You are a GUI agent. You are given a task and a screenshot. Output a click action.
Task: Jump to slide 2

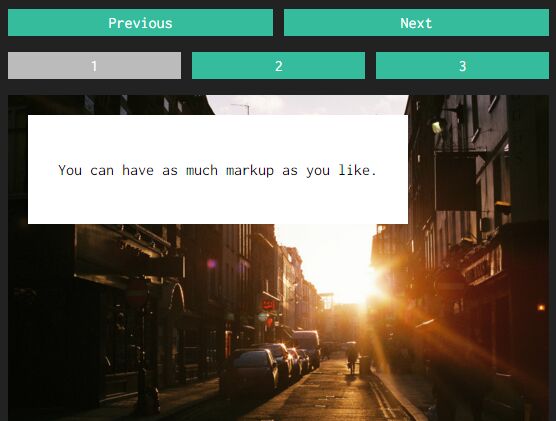pyautogui.click(x=278, y=66)
